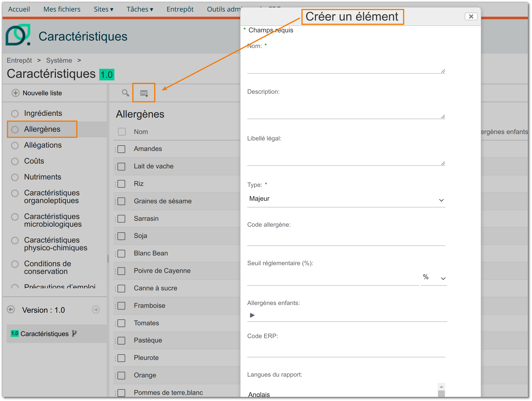The image size is (532, 401).
Task: Open the Type dropdown showing Majeur
Action: coord(346,199)
